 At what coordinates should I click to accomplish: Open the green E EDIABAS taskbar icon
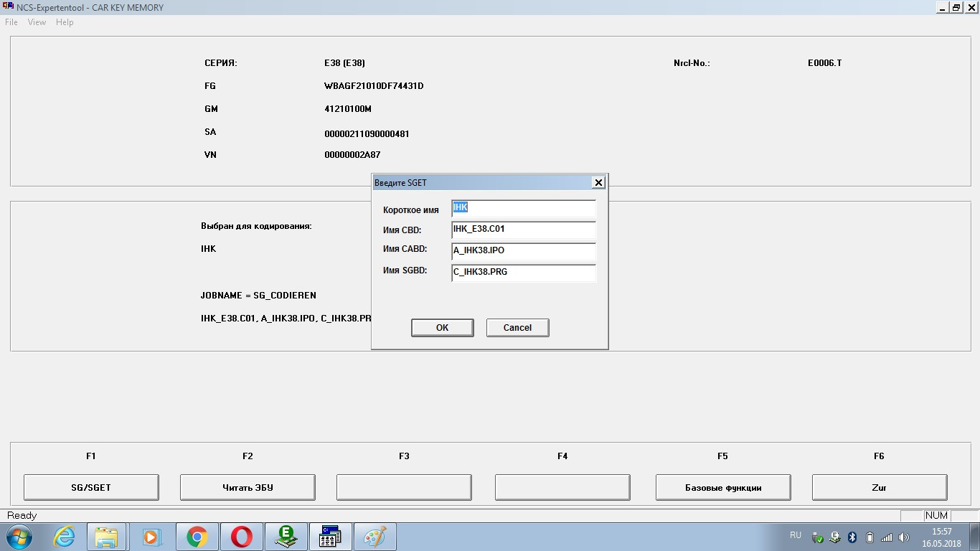[286, 537]
